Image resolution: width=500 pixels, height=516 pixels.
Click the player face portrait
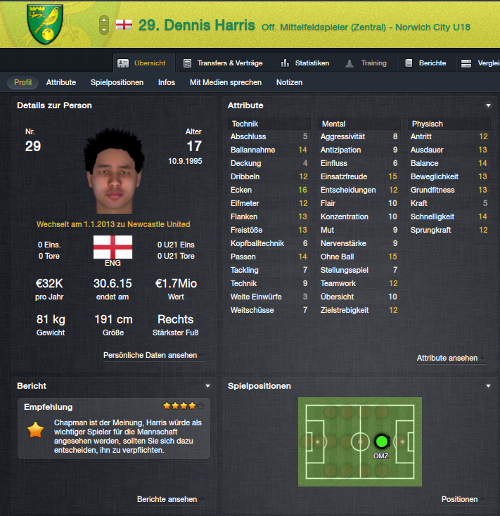click(x=114, y=172)
